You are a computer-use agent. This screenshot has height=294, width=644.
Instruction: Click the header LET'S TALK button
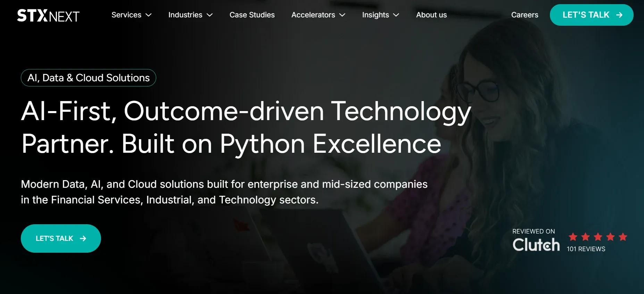pos(592,15)
